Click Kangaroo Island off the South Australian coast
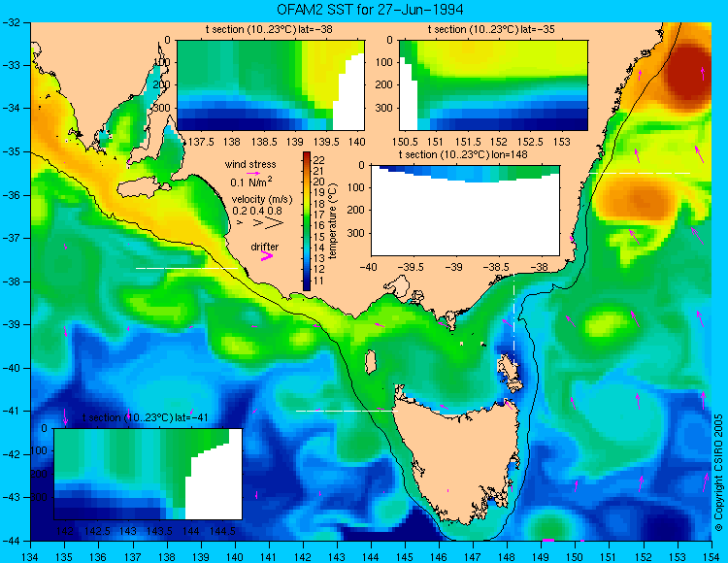This screenshot has height=563, width=728. 142,188
